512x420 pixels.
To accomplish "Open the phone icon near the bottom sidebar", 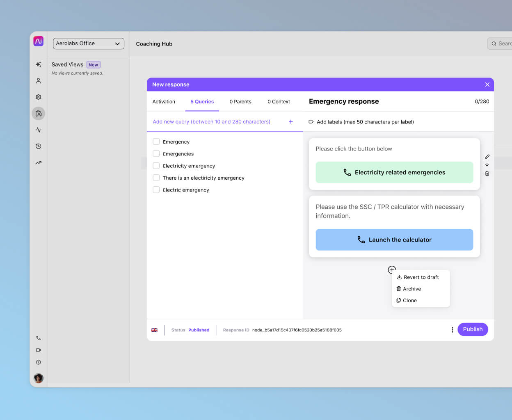I will pyautogui.click(x=38, y=338).
